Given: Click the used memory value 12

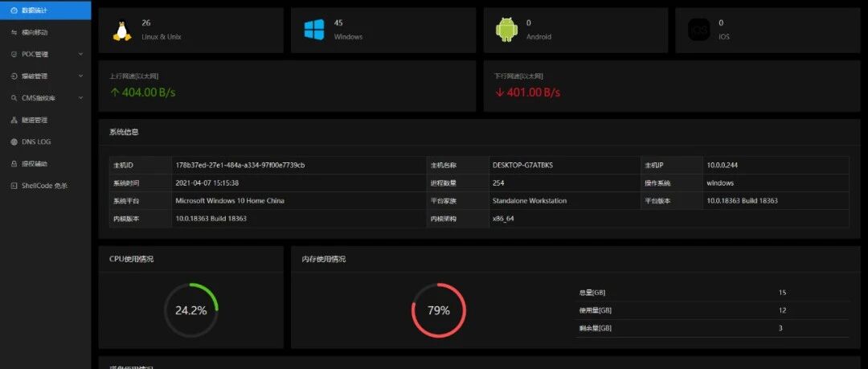Looking at the screenshot, I should tap(782, 310).
